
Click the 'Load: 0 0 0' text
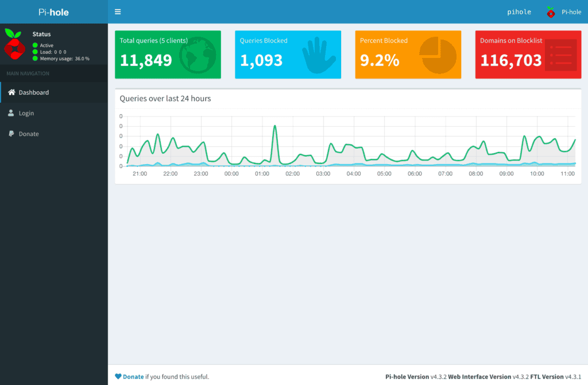point(53,52)
